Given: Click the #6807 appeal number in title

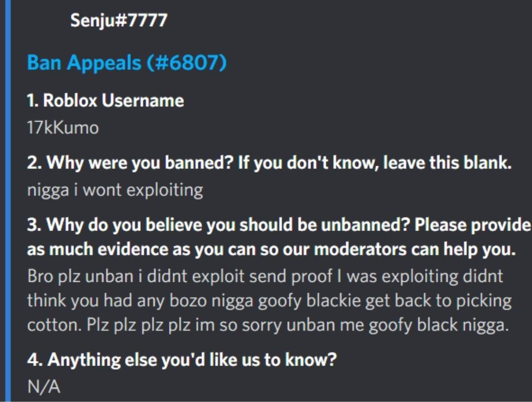Looking at the screenshot, I should [187, 63].
